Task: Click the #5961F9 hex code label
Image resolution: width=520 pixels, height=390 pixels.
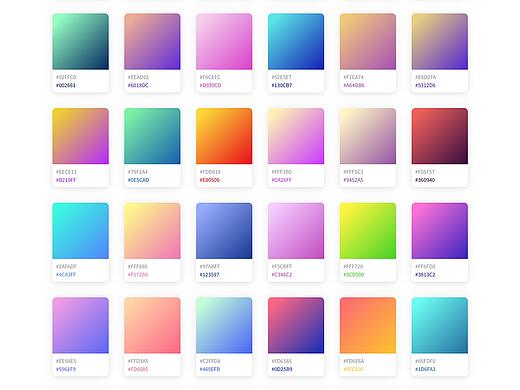Action: (x=66, y=369)
